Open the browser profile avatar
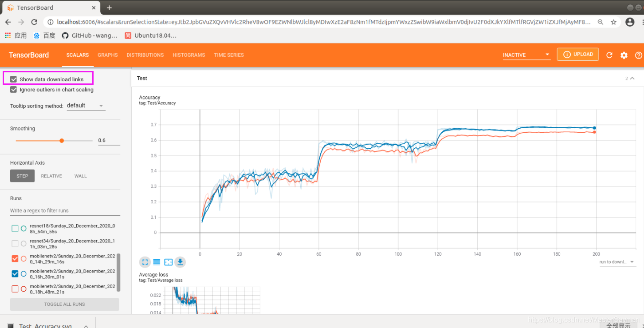Viewport: 644px width, 328px height. click(x=630, y=22)
